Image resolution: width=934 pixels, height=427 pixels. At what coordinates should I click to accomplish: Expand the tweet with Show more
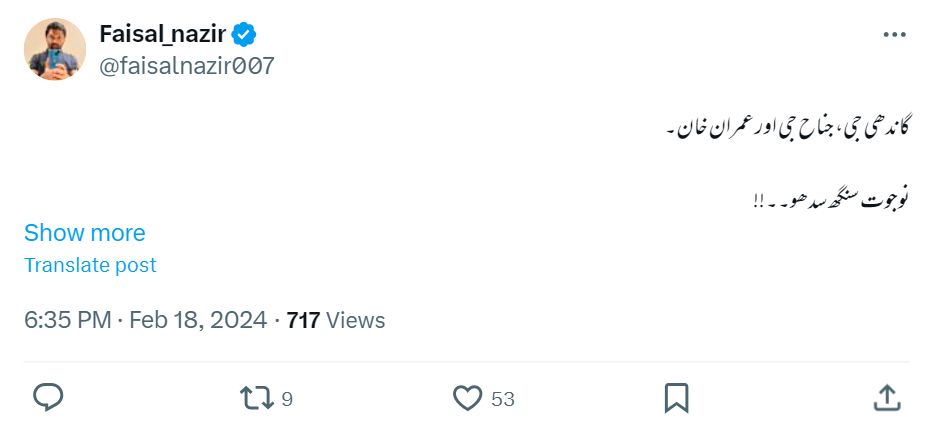click(x=85, y=233)
